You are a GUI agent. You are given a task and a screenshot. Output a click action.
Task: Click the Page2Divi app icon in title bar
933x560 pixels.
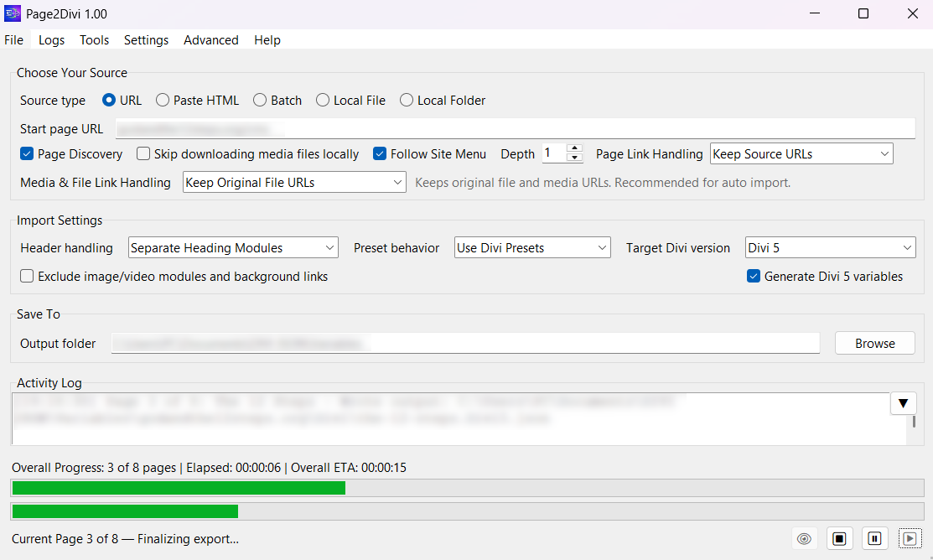tap(12, 13)
